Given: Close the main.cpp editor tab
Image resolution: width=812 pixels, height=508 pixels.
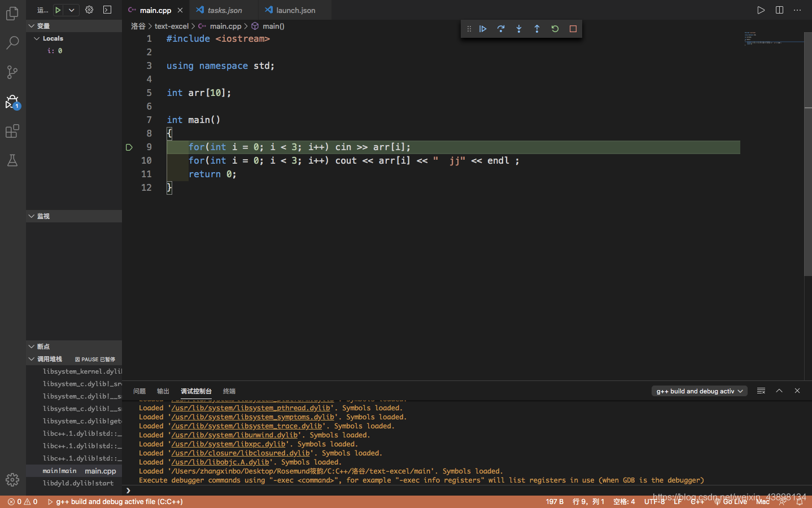Looking at the screenshot, I should 180,10.
